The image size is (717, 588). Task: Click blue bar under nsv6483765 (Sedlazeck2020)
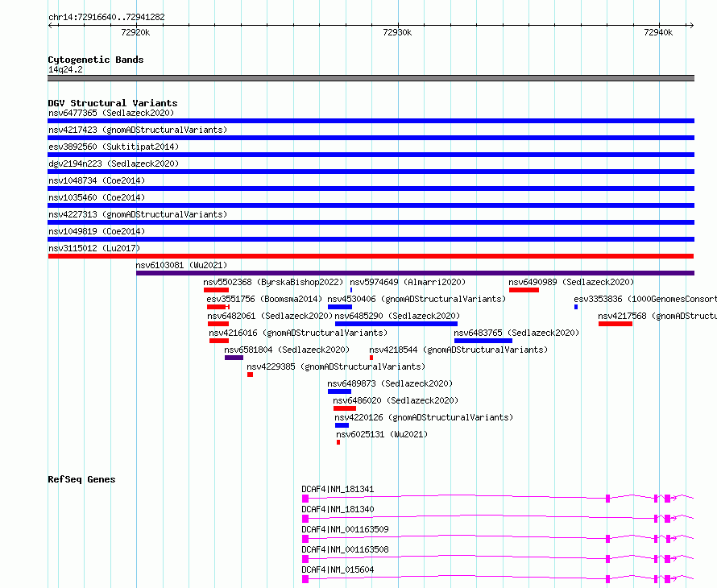pyautogui.click(x=483, y=341)
